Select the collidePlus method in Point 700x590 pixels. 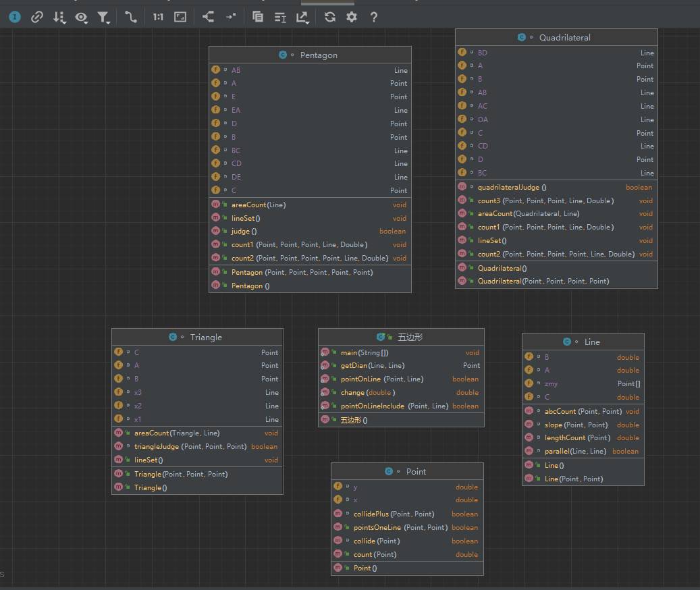point(385,514)
